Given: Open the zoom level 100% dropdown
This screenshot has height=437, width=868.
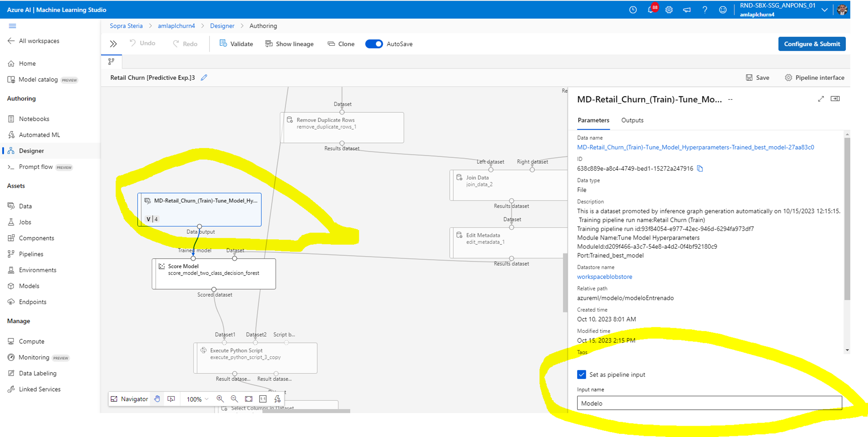Looking at the screenshot, I should pos(197,399).
